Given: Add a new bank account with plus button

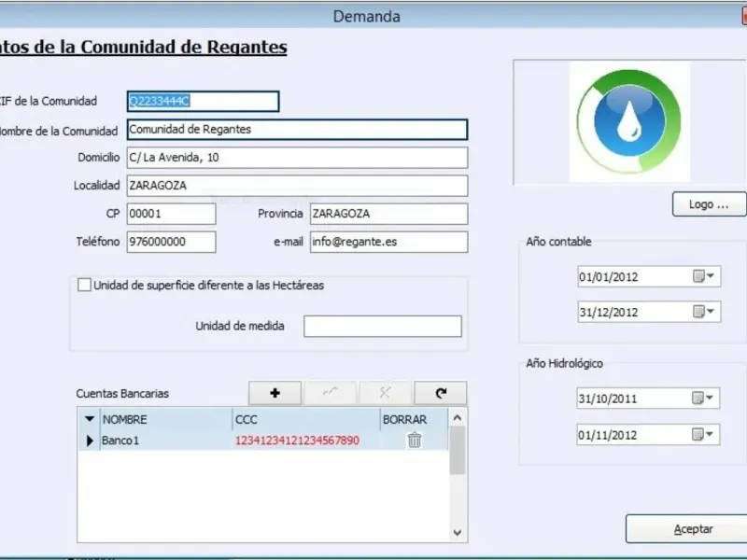Looking at the screenshot, I should pyautogui.click(x=275, y=393).
